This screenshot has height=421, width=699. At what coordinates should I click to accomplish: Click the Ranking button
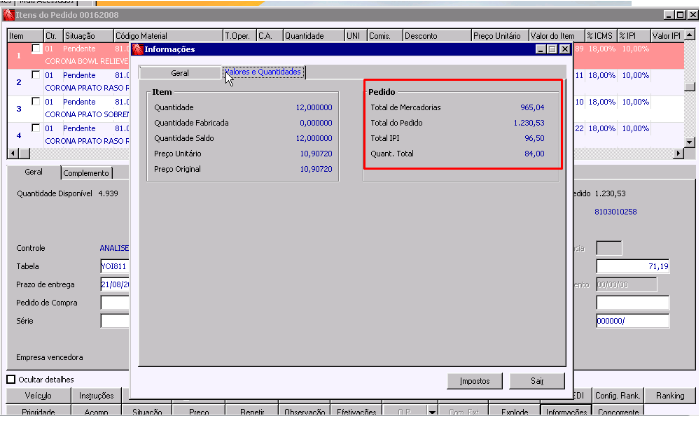click(670, 396)
